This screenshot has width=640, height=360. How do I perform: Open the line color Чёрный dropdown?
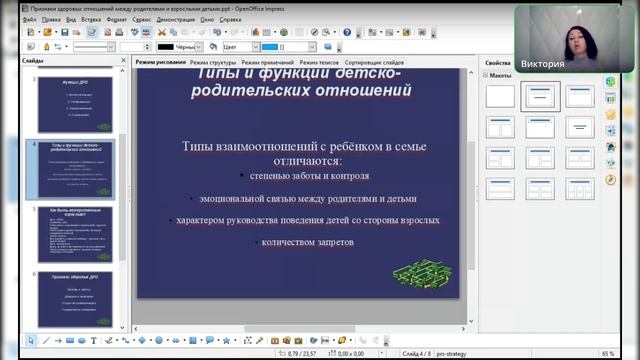tap(199, 47)
